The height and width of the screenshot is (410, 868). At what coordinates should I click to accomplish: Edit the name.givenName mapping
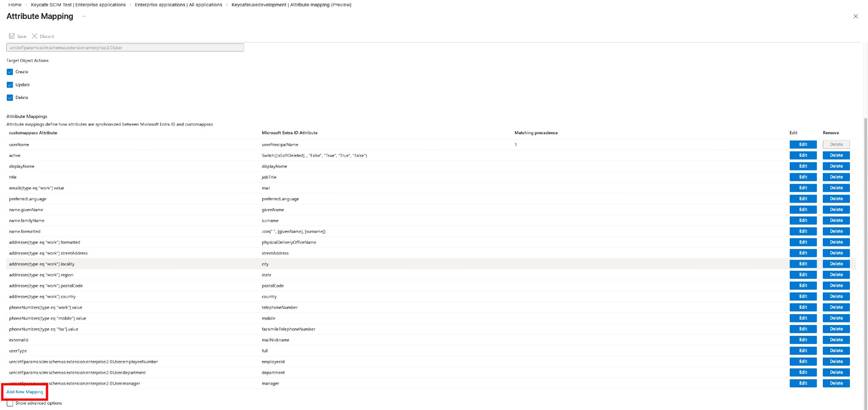[803, 210]
